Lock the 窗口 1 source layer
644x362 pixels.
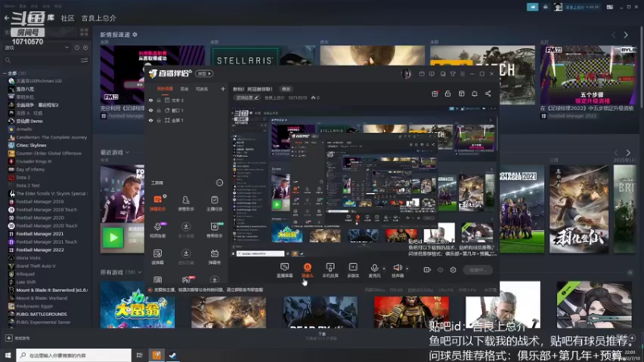pyautogui.click(x=159, y=110)
